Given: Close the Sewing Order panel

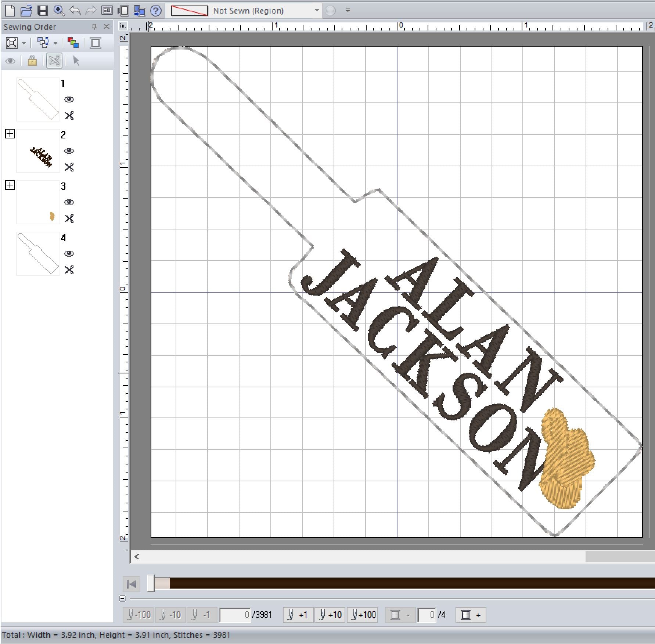Looking at the screenshot, I should point(107,26).
